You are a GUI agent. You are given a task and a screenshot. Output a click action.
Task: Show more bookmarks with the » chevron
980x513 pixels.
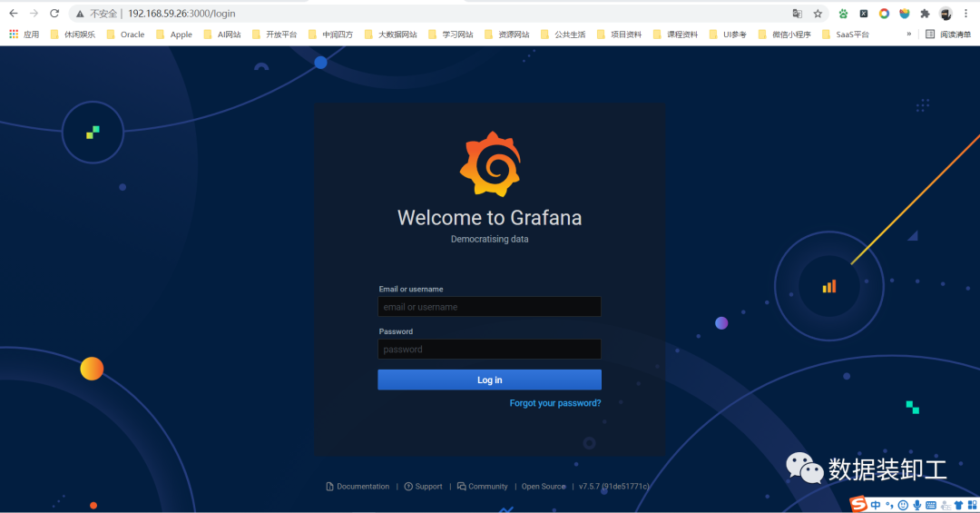click(x=908, y=34)
